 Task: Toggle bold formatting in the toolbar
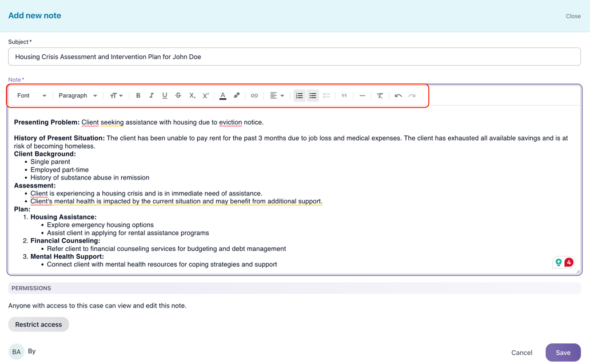pyautogui.click(x=138, y=95)
